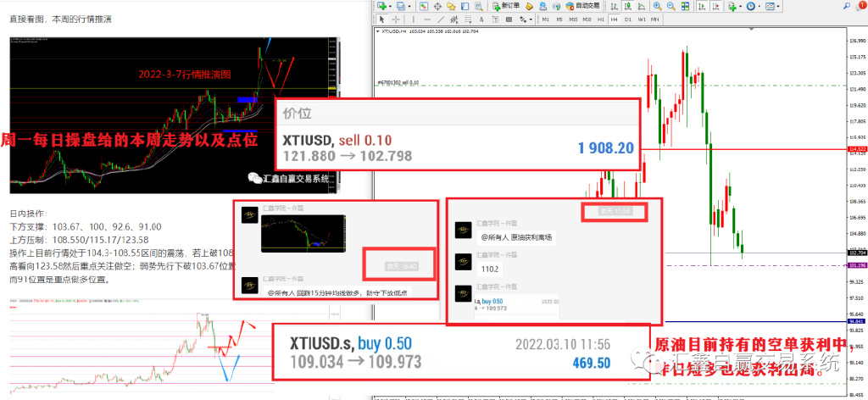
Task: Select the Fibonacci retracement tool
Action: click(468, 19)
